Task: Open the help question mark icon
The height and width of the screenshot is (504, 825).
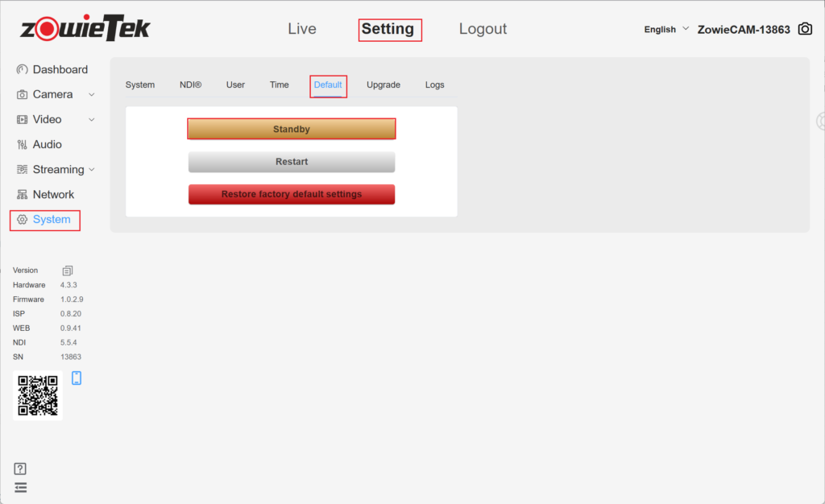Action: click(x=21, y=469)
